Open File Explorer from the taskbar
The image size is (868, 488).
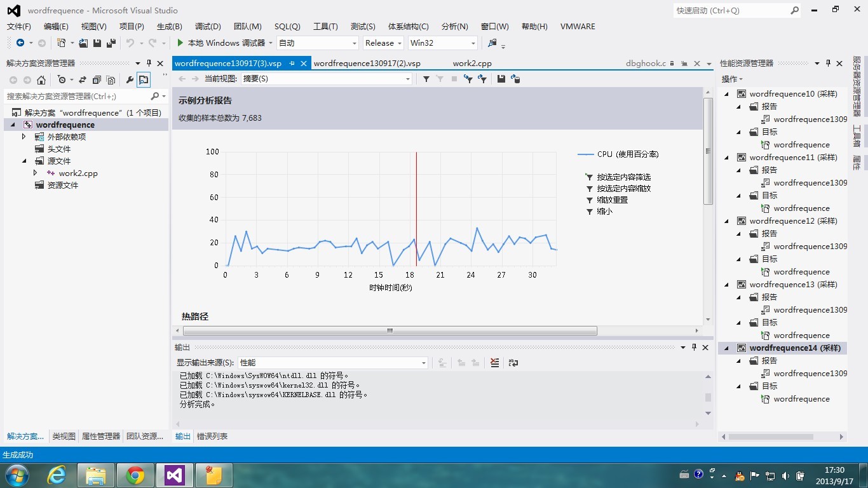coord(96,475)
